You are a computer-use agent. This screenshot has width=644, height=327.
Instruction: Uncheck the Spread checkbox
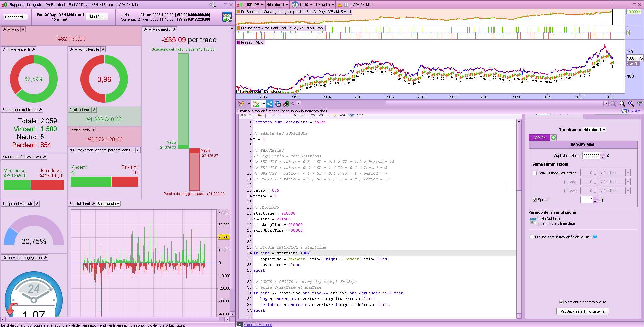coord(535,200)
